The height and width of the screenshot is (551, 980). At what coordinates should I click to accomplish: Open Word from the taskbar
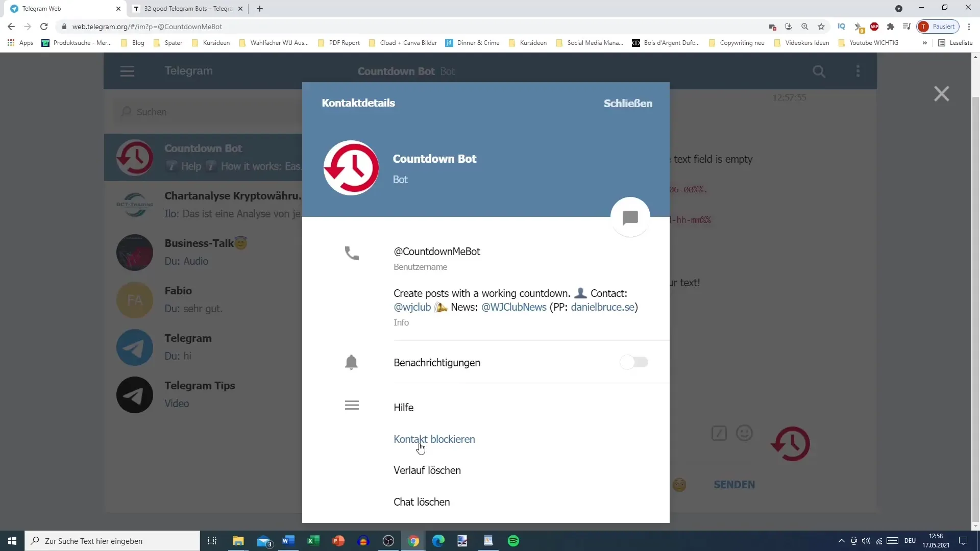pyautogui.click(x=288, y=541)
